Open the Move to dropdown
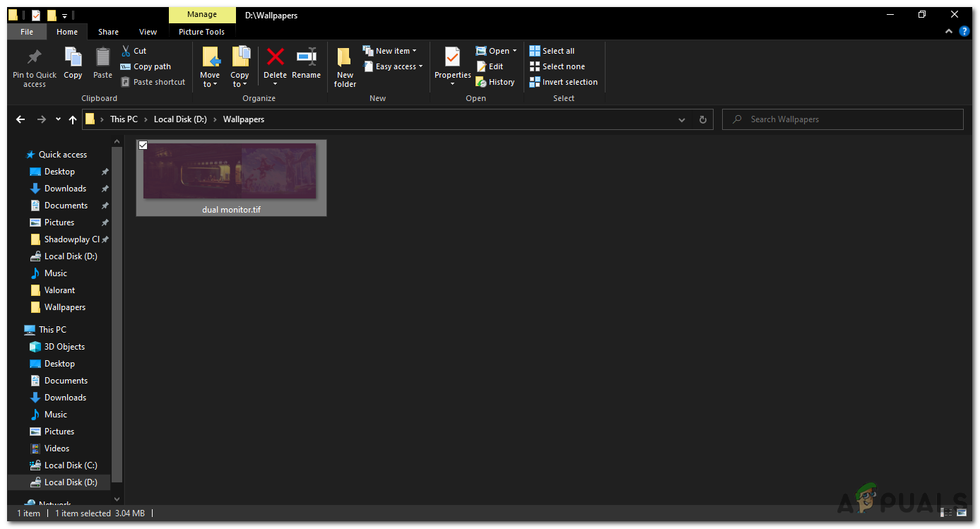Image resolution: width=980 pixels, height=529 pixels. click(x=210, y=67)
